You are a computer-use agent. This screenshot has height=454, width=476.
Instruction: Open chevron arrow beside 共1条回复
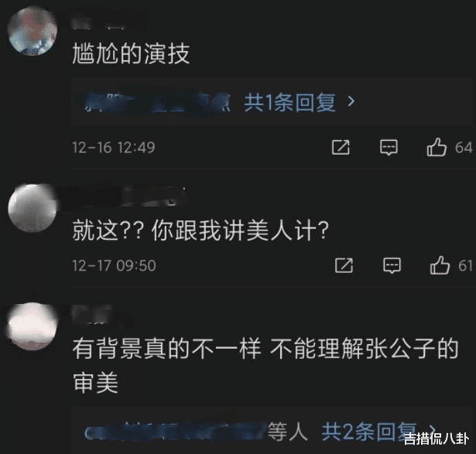351,101
